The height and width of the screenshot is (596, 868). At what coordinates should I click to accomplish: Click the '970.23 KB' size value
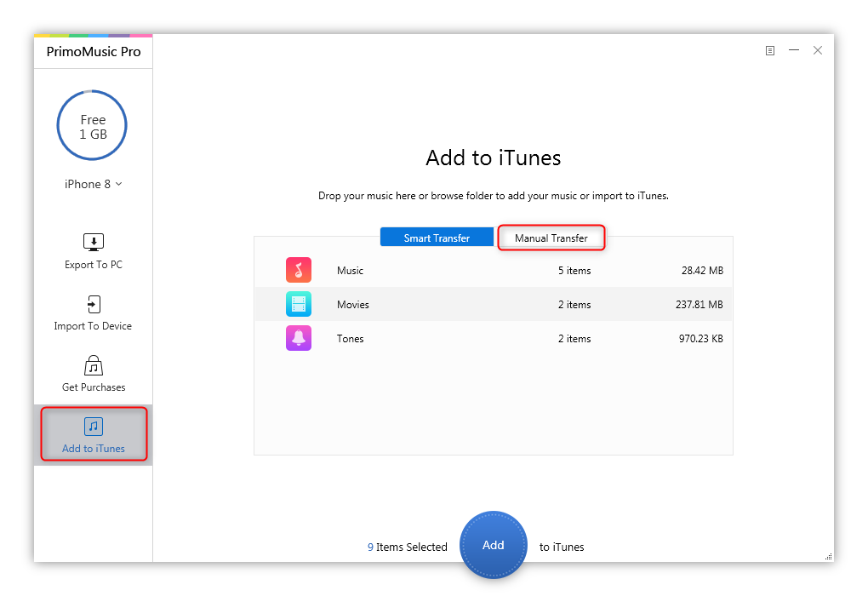(701, 338)
